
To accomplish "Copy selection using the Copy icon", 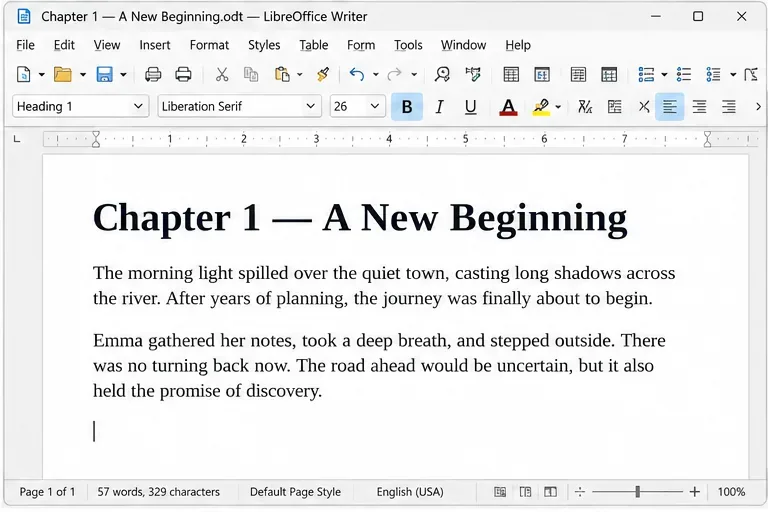I will click(x=251, y=74).
